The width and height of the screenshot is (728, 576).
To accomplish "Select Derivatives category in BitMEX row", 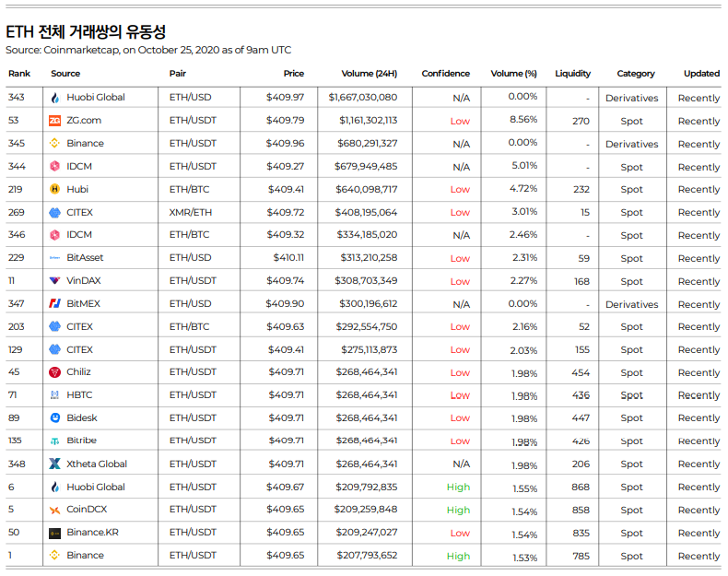I will [x=632, y=304].
